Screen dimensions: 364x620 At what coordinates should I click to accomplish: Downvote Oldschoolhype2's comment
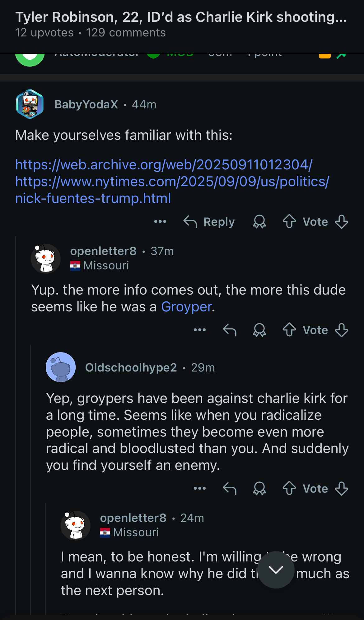[342, 488]
